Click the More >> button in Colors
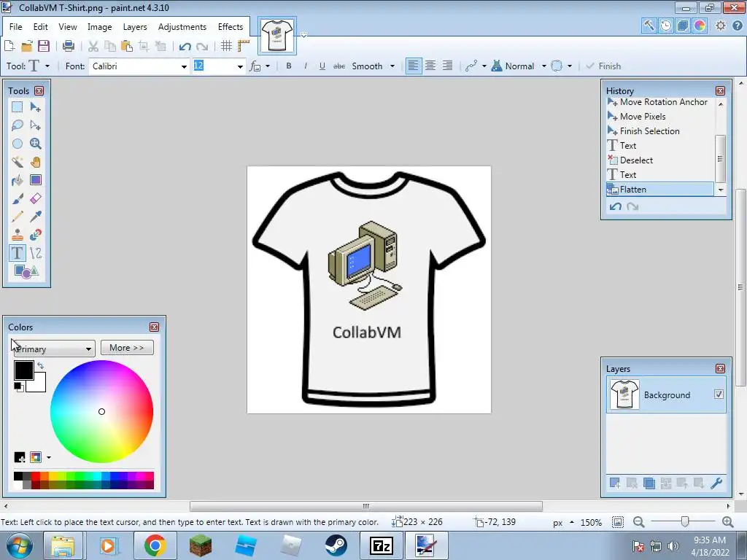Screen dimensions: 747x560 pyautogui.click(x=127, y=348)
